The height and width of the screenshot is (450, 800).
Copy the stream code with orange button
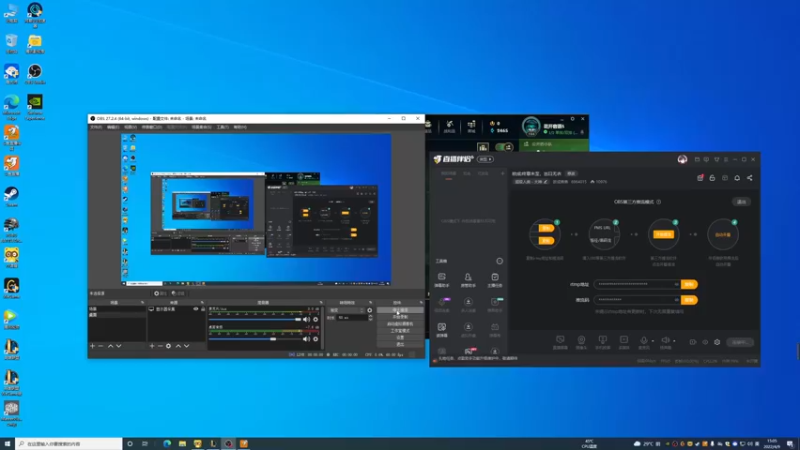pos(689,300)
